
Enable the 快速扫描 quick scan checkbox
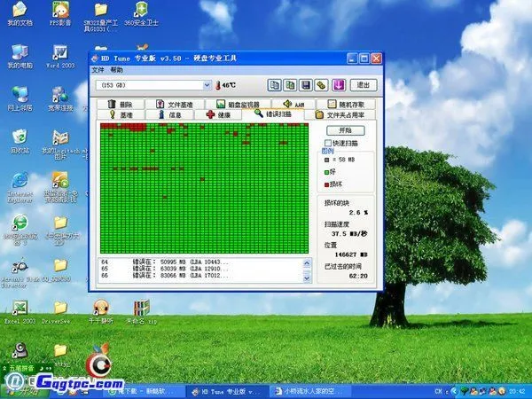(x=327, y=142)
